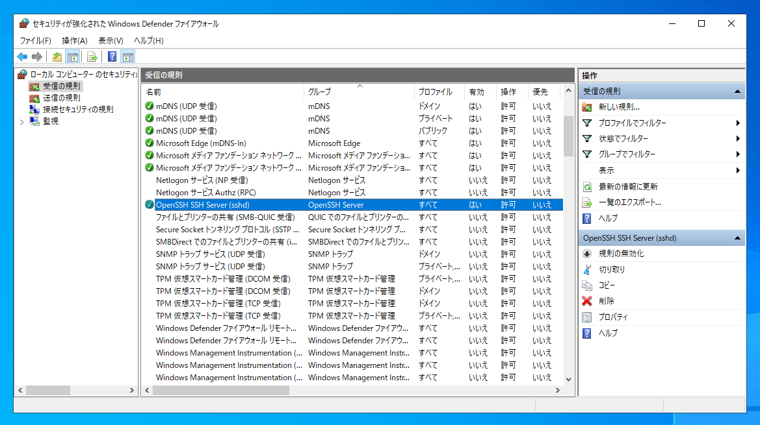Open the プロファイルでフィルター submenu arrow

(738, 123)
